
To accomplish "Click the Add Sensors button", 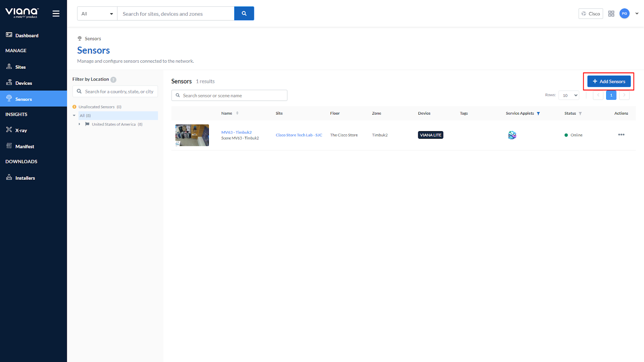I will (609, 81).
